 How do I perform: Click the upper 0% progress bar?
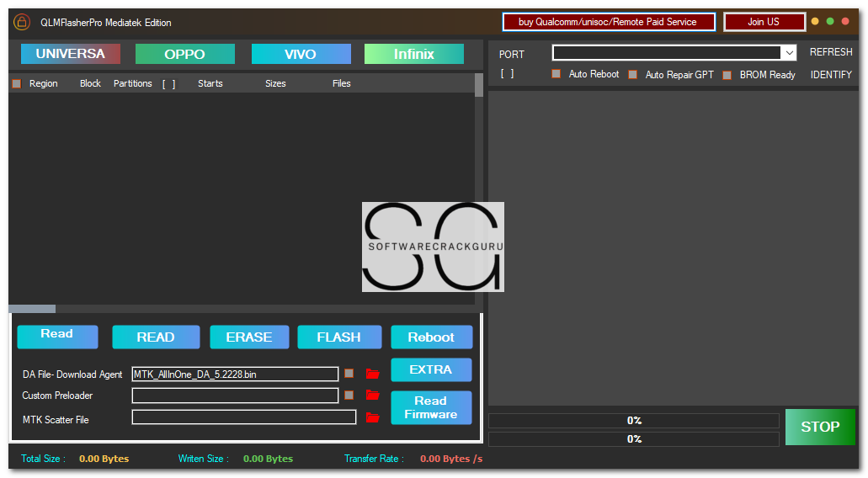(634, 421)
